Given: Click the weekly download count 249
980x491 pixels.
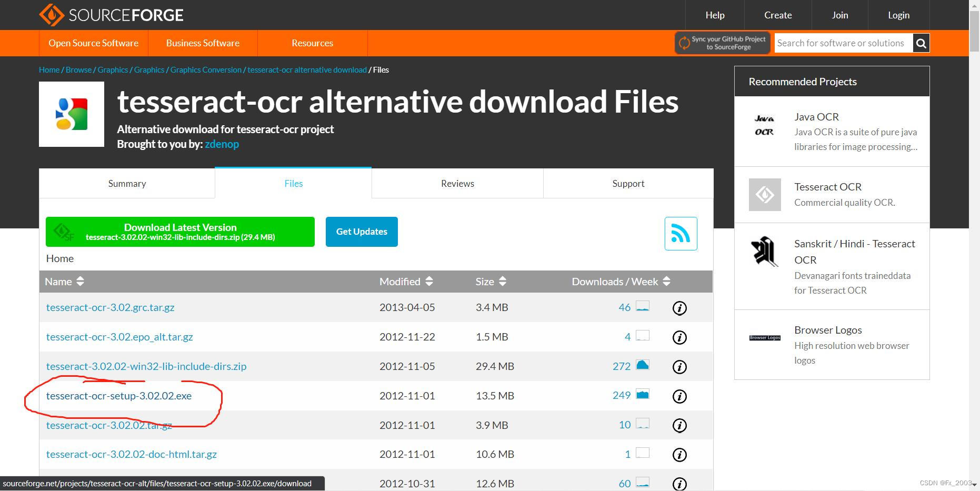Looking at the screenshot, I should point(622,395).
